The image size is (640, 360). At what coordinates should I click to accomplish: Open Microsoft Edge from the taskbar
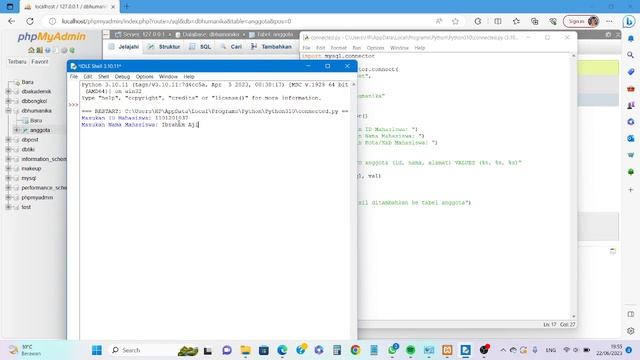(282, 350)
